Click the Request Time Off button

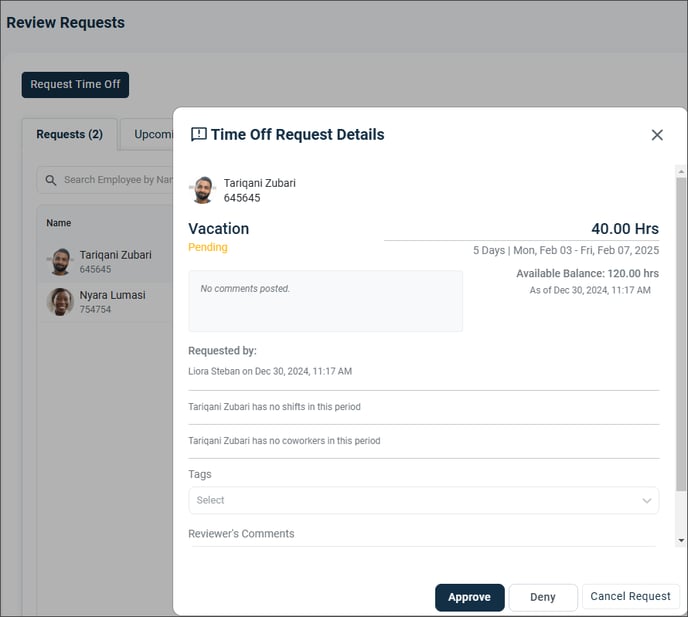[75, 85]
